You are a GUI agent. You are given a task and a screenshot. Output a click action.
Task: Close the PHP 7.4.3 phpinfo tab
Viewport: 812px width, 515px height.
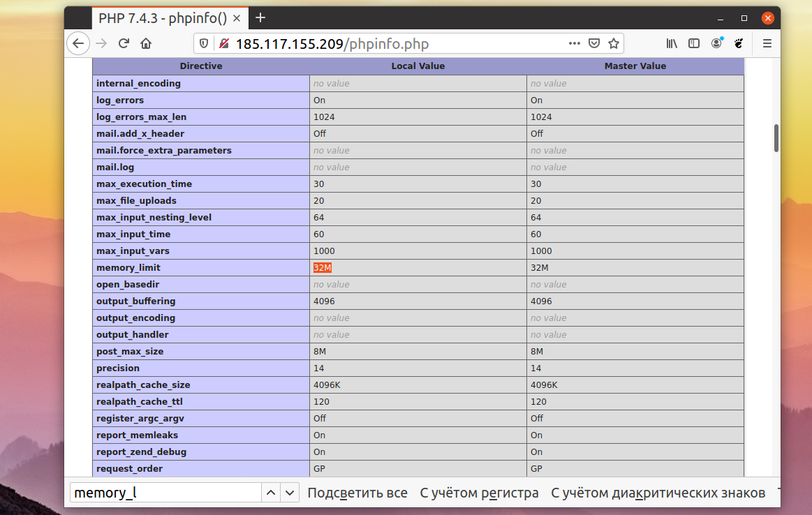(237, 18)
